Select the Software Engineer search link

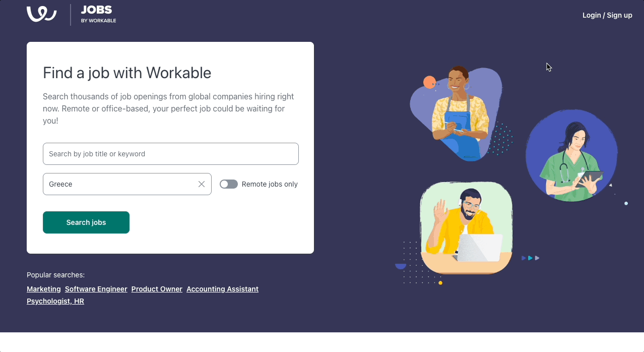coord(96,289)
